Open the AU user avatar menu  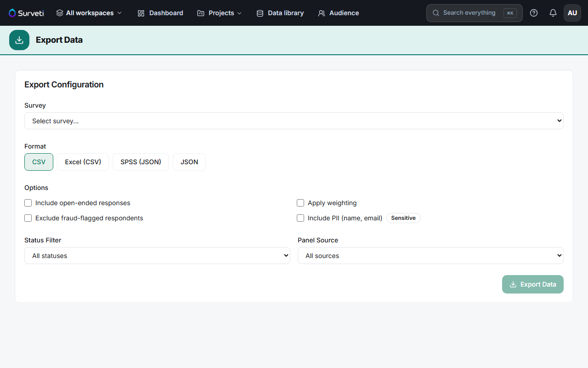point(572,13)
